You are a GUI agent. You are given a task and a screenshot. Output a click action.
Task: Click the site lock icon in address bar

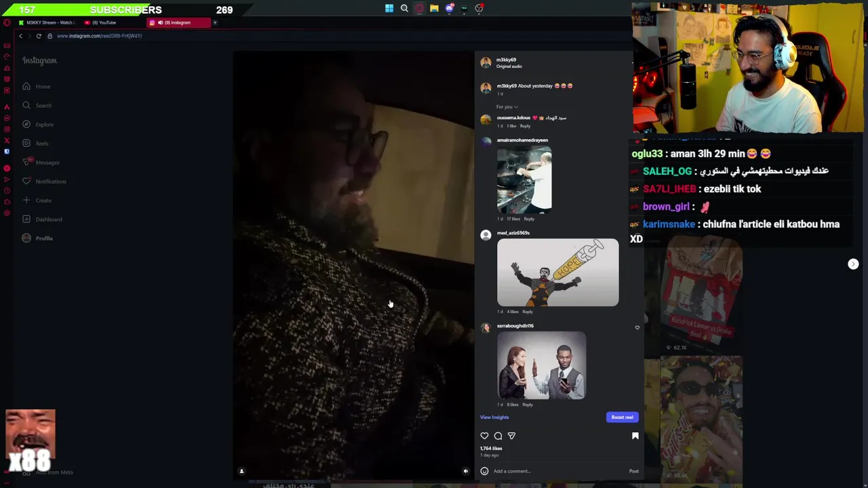point(50,36)
